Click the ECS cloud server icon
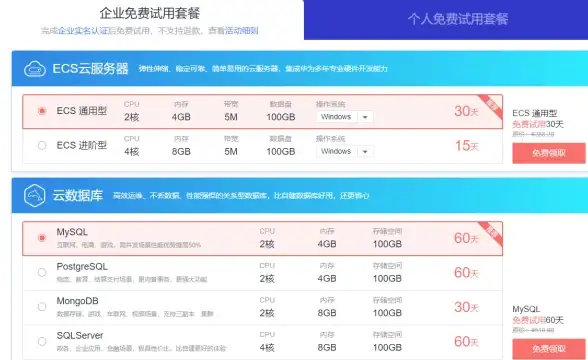588x360 pixels. click(34, 69)
